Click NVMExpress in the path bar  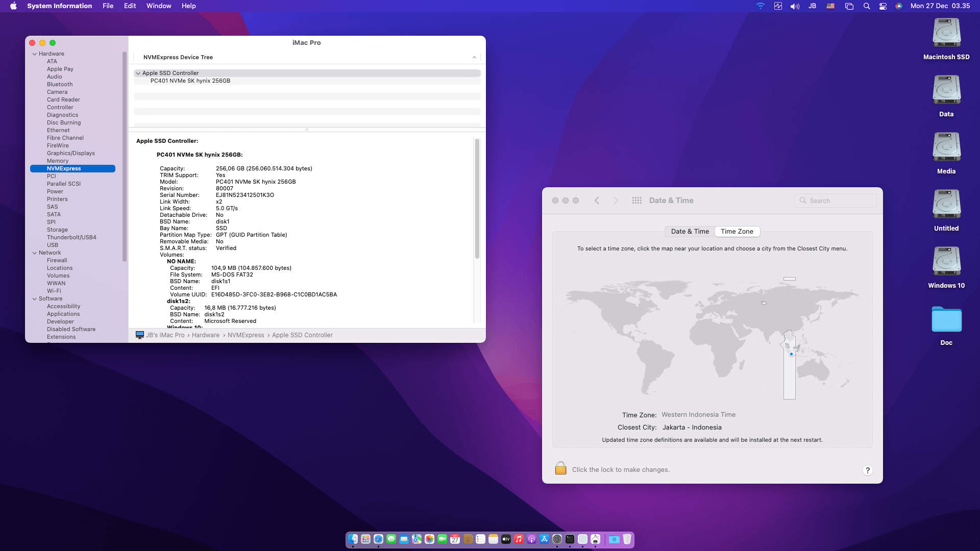(246, 335)
